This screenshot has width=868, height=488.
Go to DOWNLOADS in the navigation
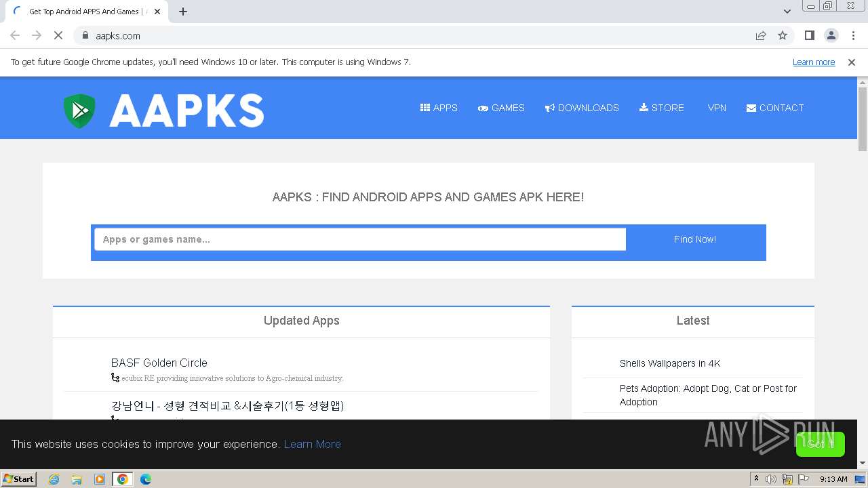582,108
